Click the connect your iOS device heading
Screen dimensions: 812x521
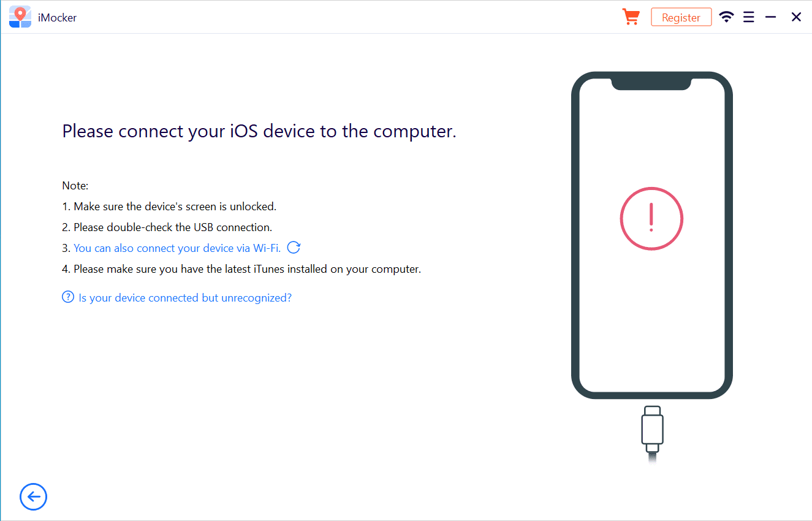coord(259,132)
